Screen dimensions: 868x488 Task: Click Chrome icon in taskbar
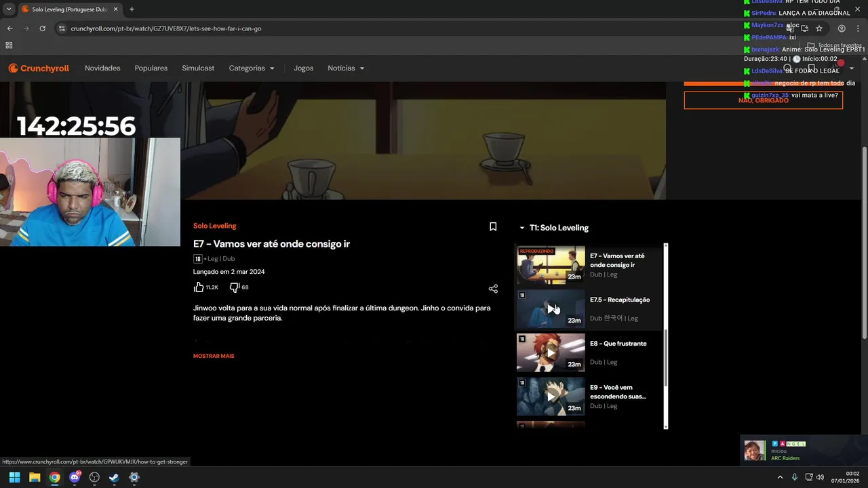pos(54,477)
